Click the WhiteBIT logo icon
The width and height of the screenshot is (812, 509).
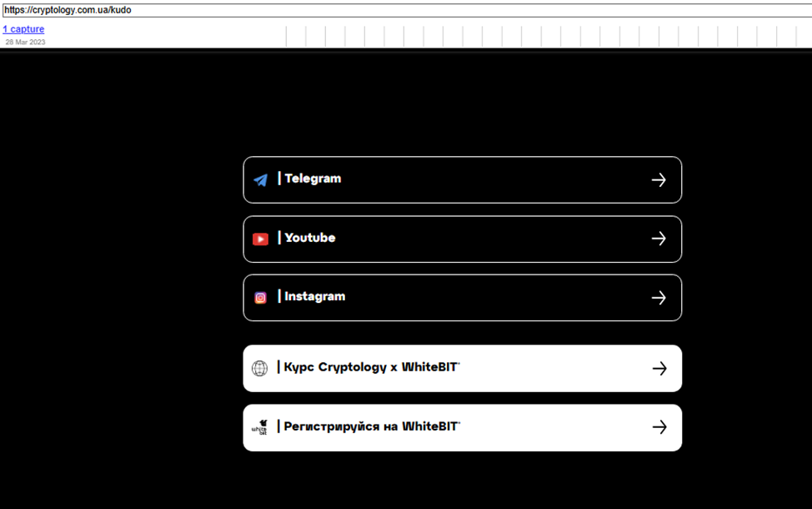(259, 427)
